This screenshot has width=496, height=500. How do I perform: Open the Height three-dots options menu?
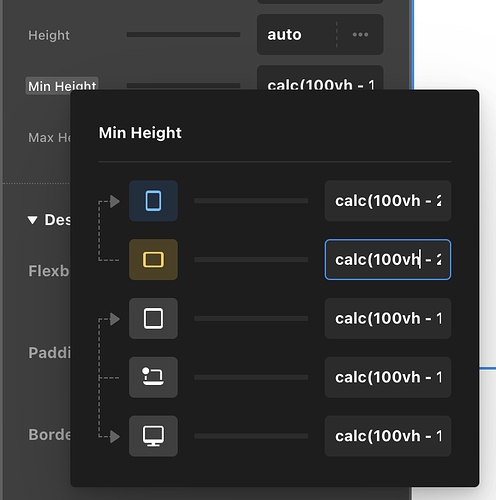[x=360, y=35]
